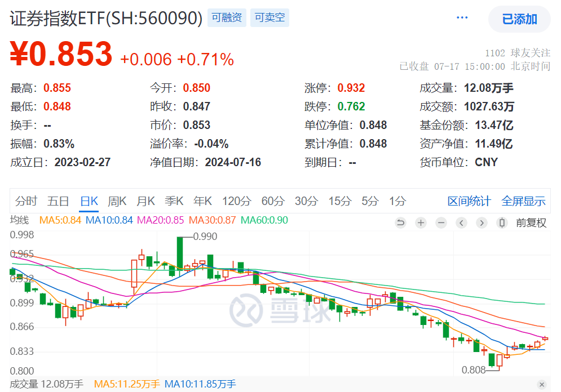Open the 全屏显示 fullscreen link
The image size is (561, 392).
523,201
